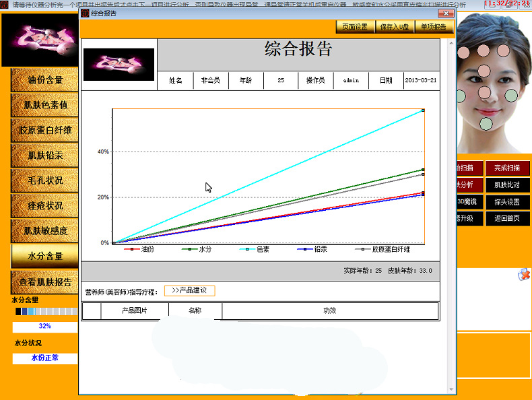
Task: Click the partially hidden 3D魔镜 button
Action: pos(469,202)
